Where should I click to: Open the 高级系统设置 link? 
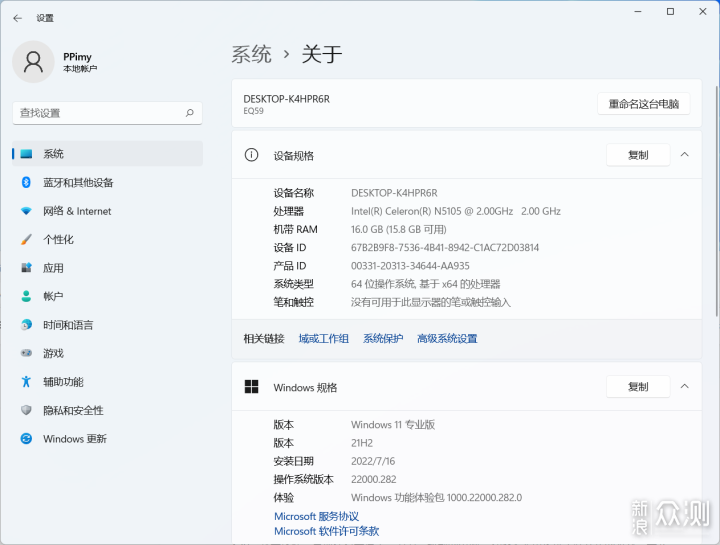pos(447,339)
